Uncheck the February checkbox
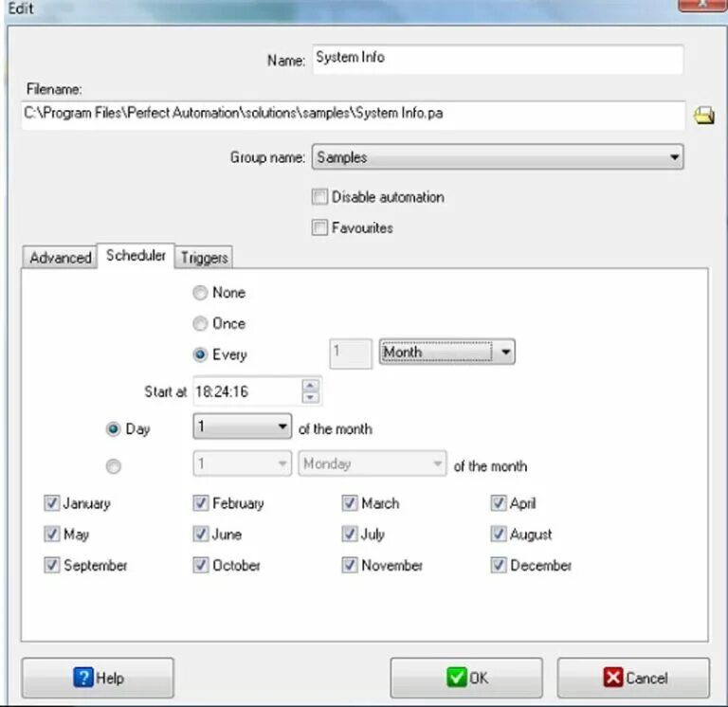728x707 pixels. coord(201,503)
